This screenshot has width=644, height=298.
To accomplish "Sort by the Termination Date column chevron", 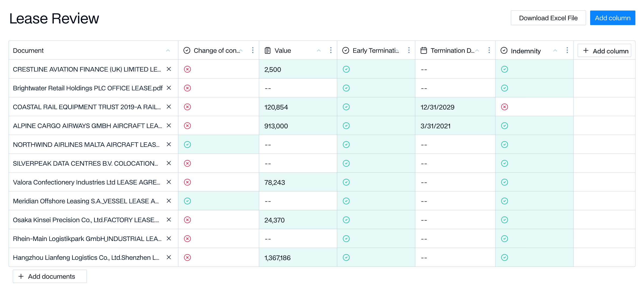I will coord(477,51).
